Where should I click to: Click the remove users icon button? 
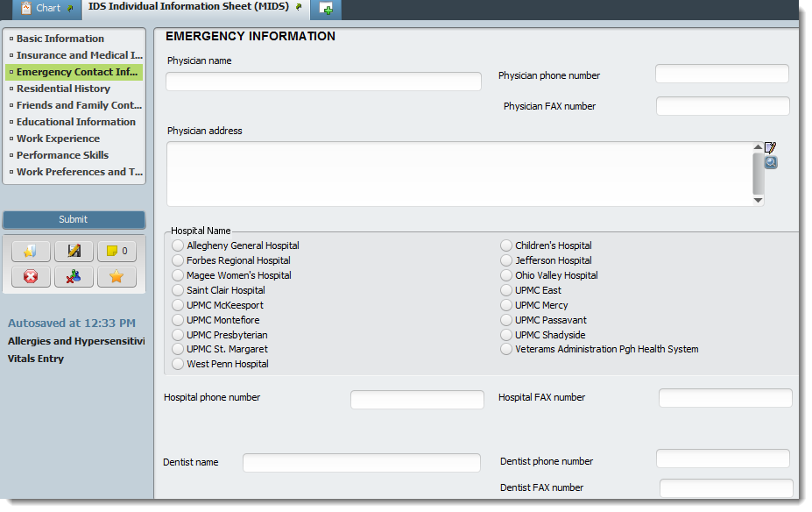click(x=74, y=277)
